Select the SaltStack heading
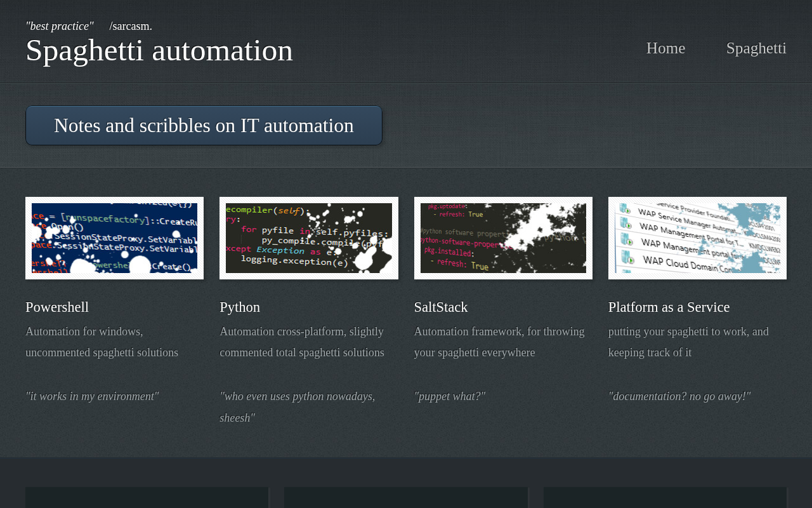 (x=441, y=307)
